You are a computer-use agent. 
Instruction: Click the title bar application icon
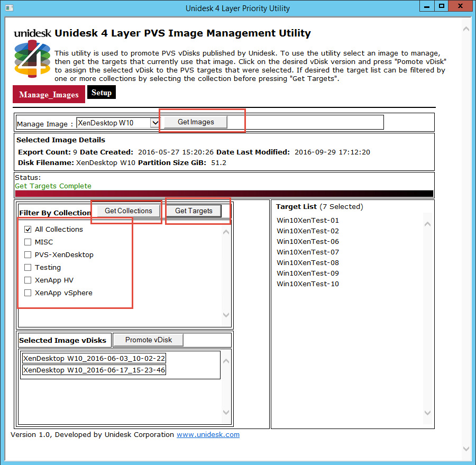[x=10, y=7]
